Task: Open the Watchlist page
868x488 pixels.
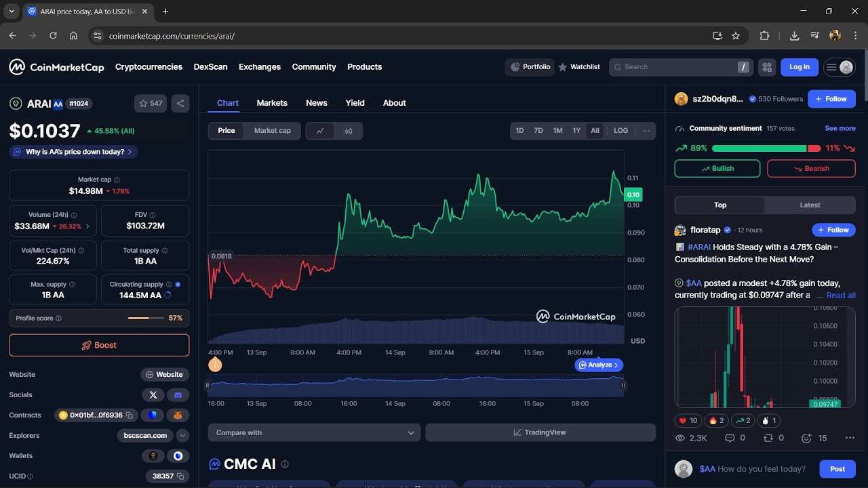Action: [x=579, y=67]
